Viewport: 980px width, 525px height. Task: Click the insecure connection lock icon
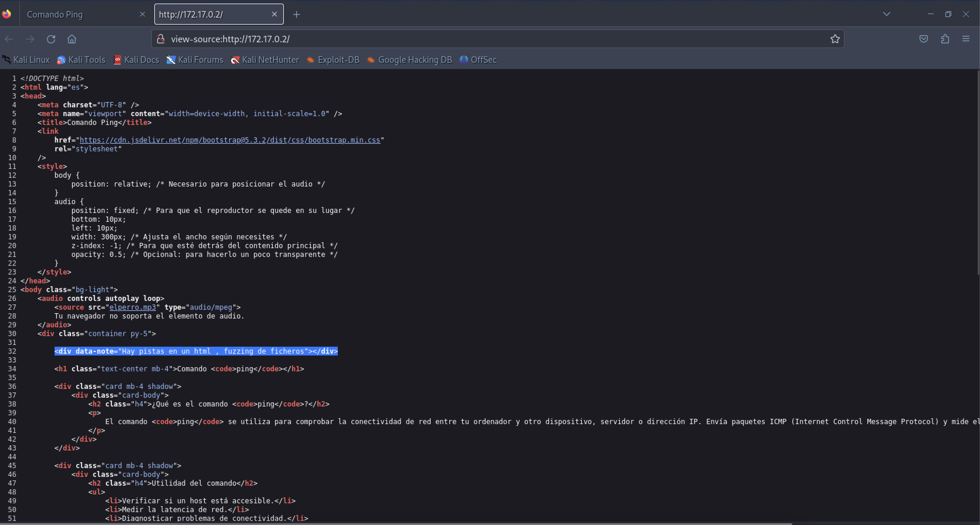[x=161, y=39]
